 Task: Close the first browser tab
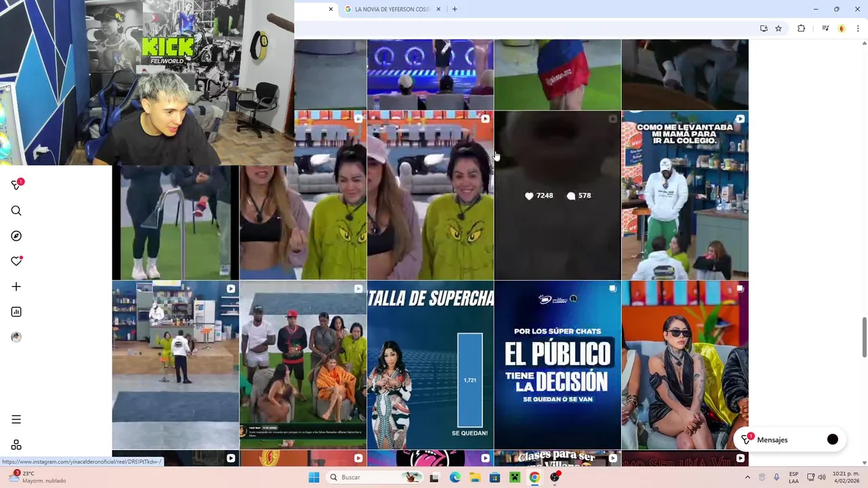pos(331,9)
